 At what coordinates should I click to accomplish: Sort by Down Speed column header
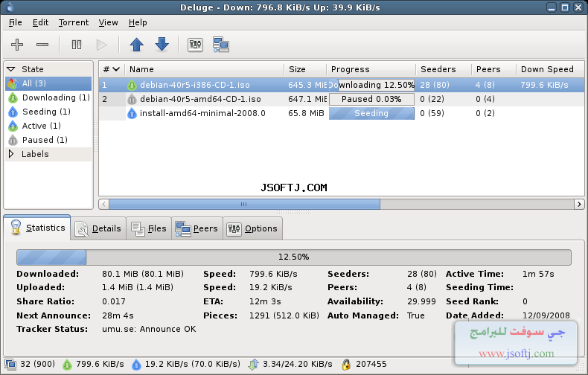click(550, 69)
